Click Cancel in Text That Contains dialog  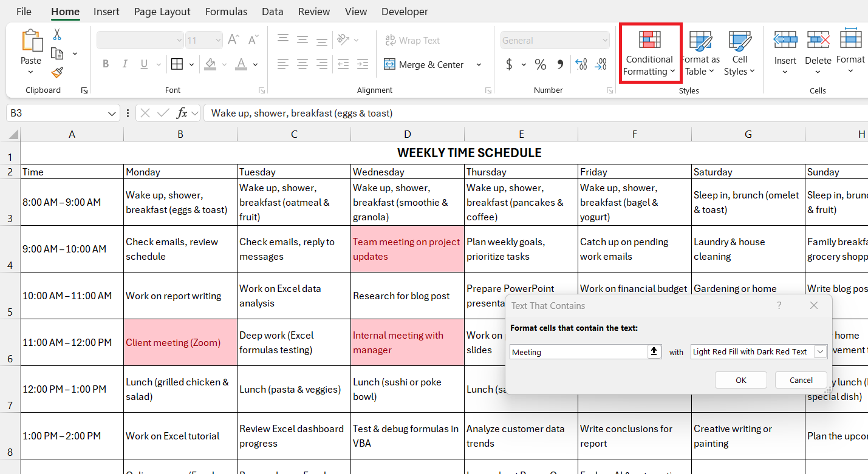(x=801, y=380)
